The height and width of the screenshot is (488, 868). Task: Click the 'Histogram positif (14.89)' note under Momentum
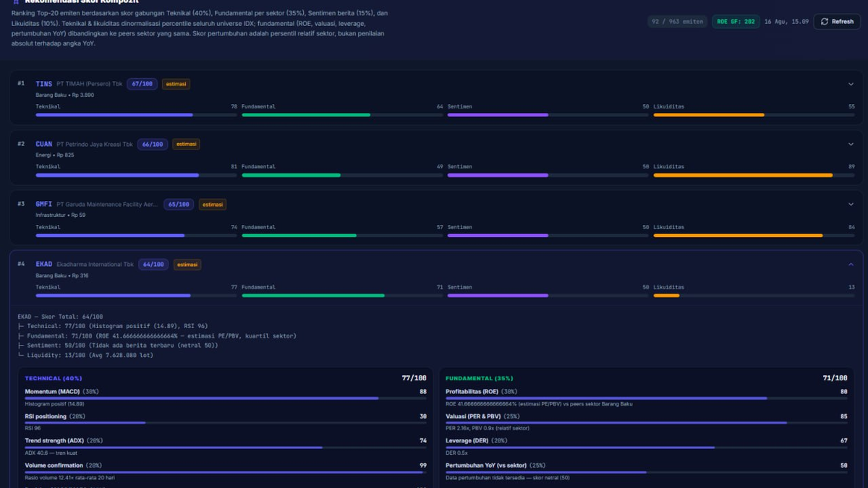click(54, 404)
